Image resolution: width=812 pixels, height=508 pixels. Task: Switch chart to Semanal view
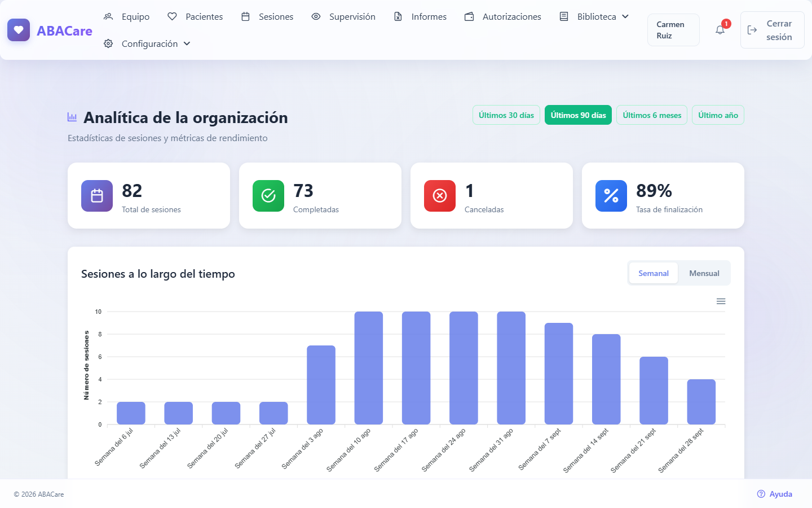(x=654, y=273)
